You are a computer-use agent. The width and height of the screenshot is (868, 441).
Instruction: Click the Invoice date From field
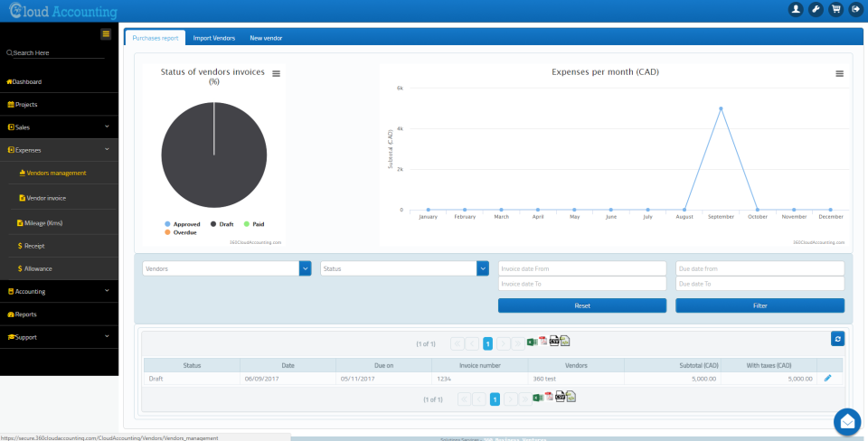pyautogui.click(x=582, y=268)
